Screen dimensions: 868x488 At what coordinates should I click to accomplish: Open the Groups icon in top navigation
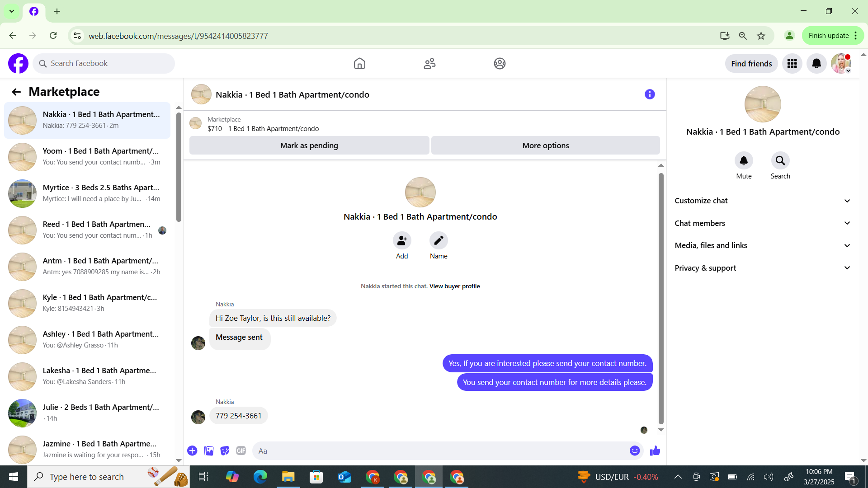click(500, 63)
